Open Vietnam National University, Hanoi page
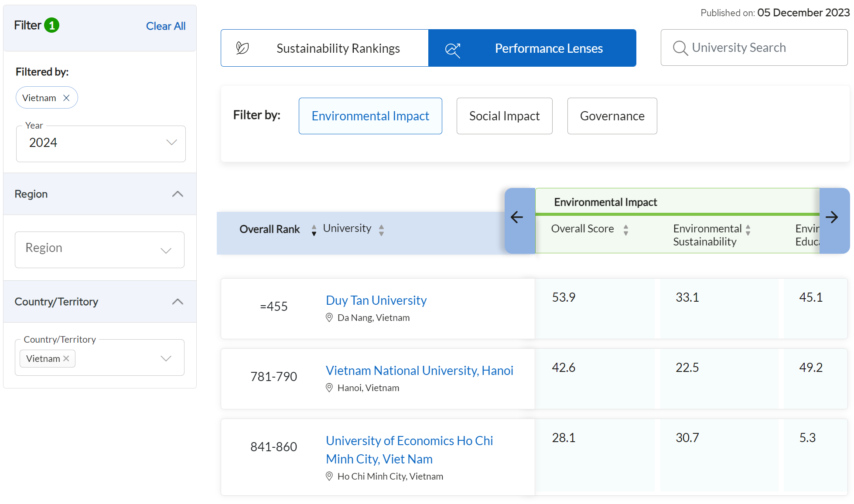 (420, 371)
